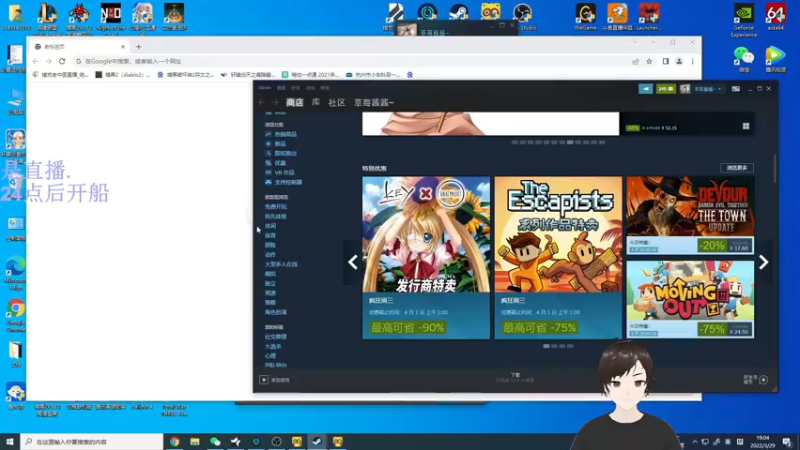The height and width of the screenshot is (450, 800).
Task: Click the 浏览更多 browse more button
Action: pos(737,168)
